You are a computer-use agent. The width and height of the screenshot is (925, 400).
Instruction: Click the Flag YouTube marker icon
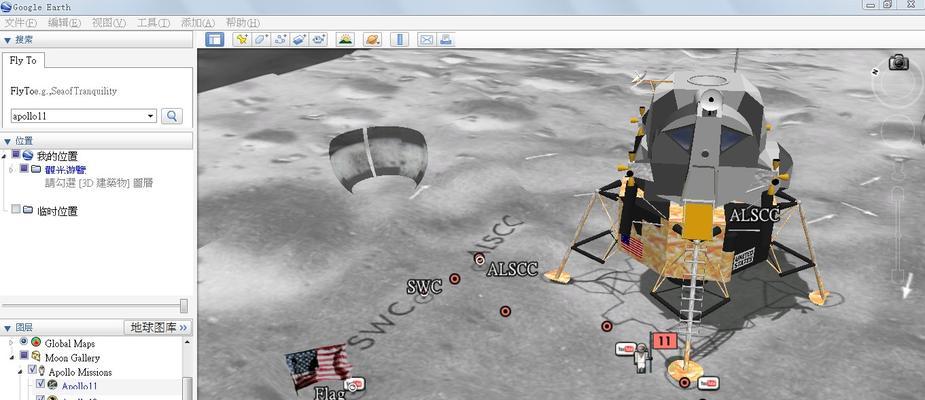click(354, 385)
